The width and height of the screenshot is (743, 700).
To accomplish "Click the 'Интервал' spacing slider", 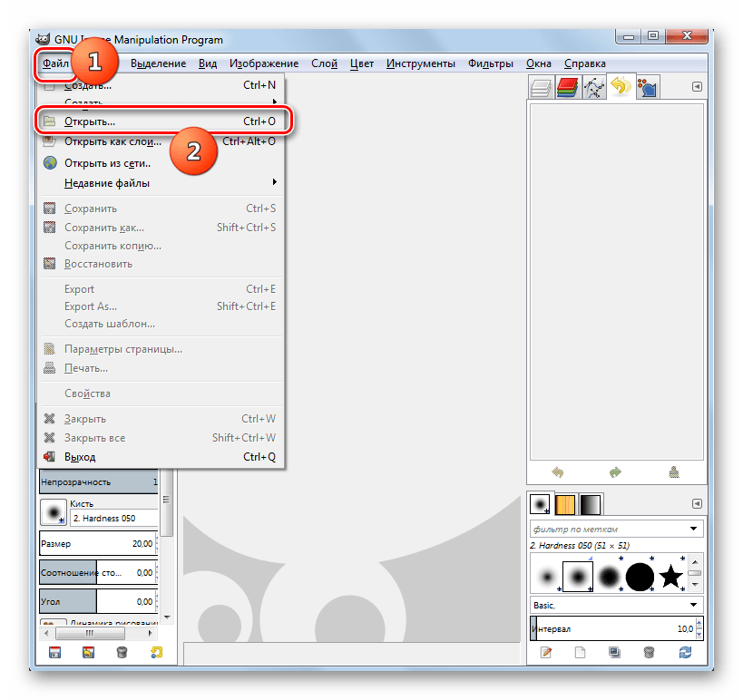I will click(612, 628).
